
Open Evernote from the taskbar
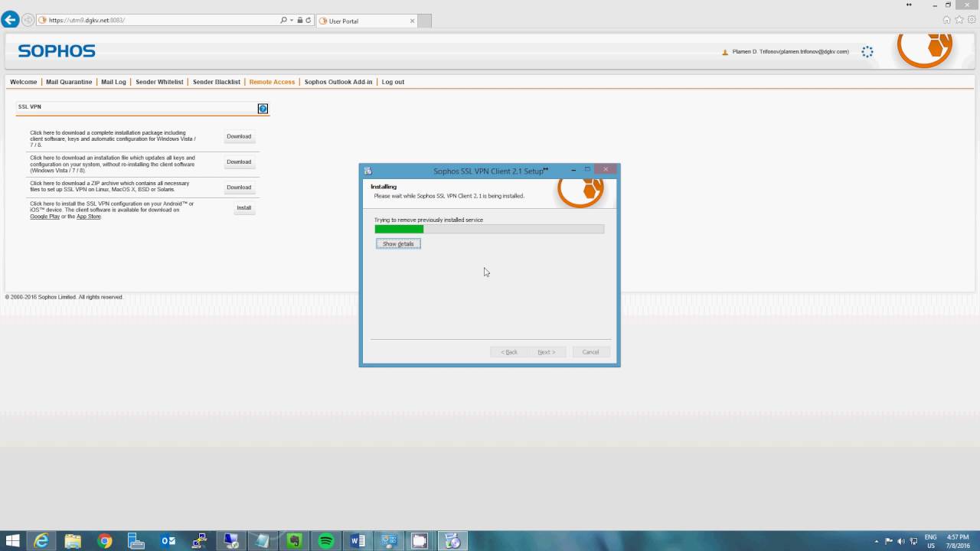(x=294, y=541)
